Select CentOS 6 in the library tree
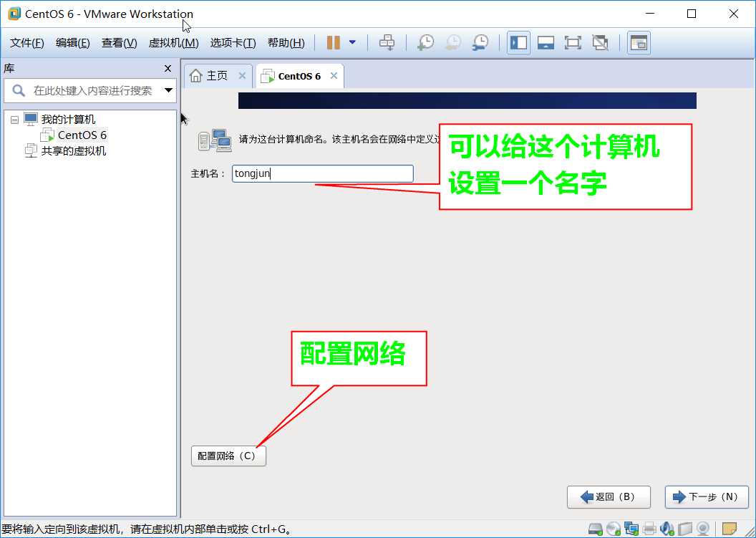The image size is (756, 538). [82, 135]
